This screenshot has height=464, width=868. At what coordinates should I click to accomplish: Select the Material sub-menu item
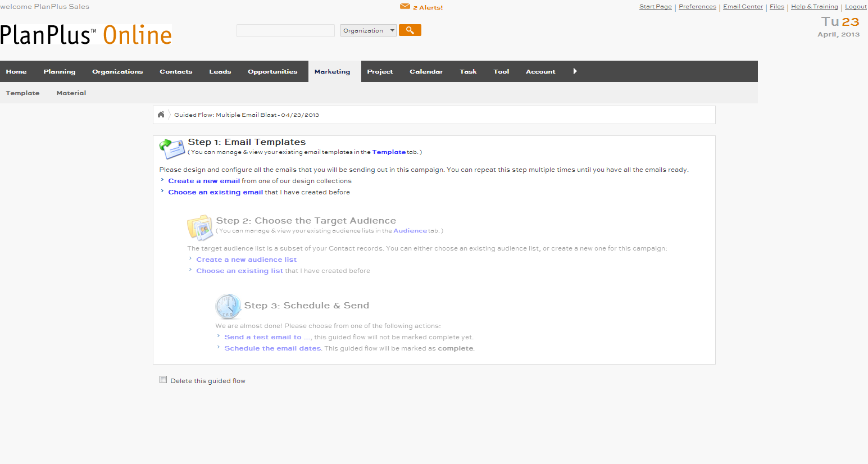(x=71, y=93)
